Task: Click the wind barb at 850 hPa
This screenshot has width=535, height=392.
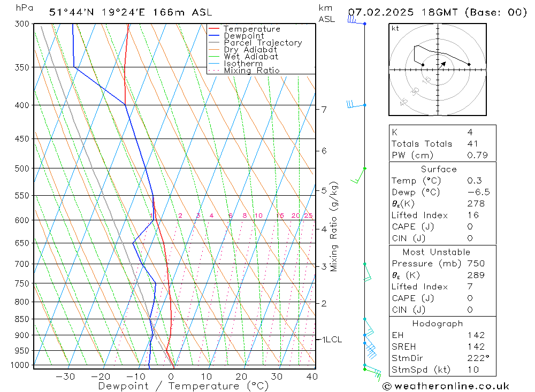Action: point(369,327)
